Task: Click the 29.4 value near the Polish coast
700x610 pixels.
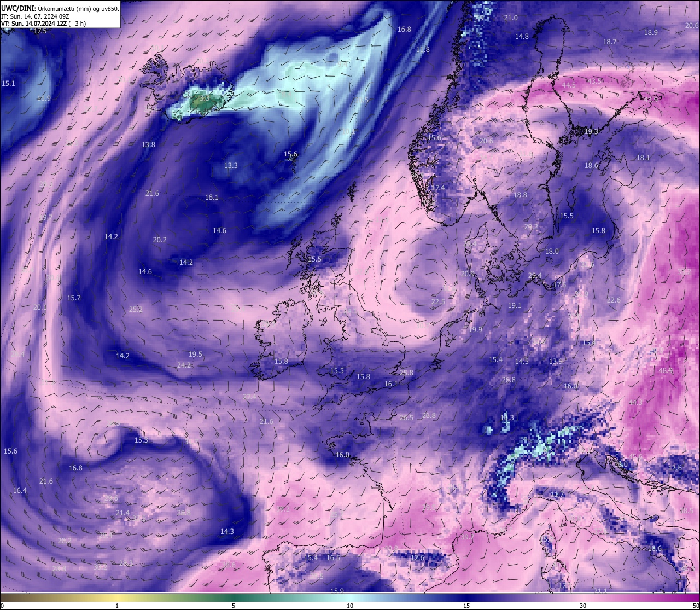Action: (x=535, y=276)
